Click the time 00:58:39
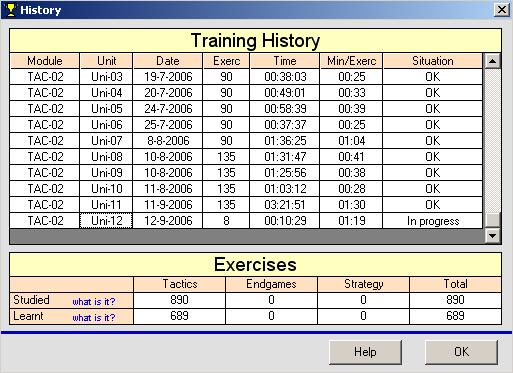Viewport: 513px width, 373px height. coord(285,109)
